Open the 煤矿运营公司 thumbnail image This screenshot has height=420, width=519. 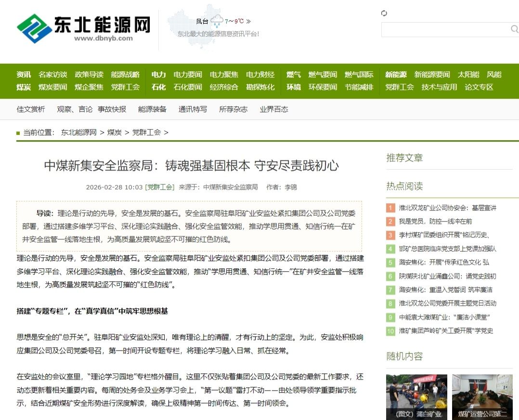[482, 396]
